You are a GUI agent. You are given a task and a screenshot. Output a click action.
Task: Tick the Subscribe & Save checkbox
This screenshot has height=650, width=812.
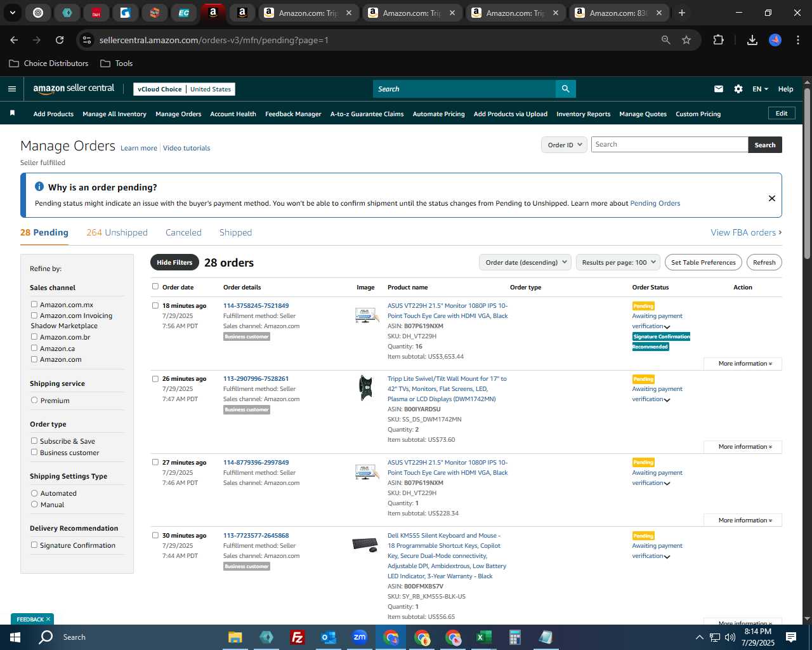click(x=34, y=441)
